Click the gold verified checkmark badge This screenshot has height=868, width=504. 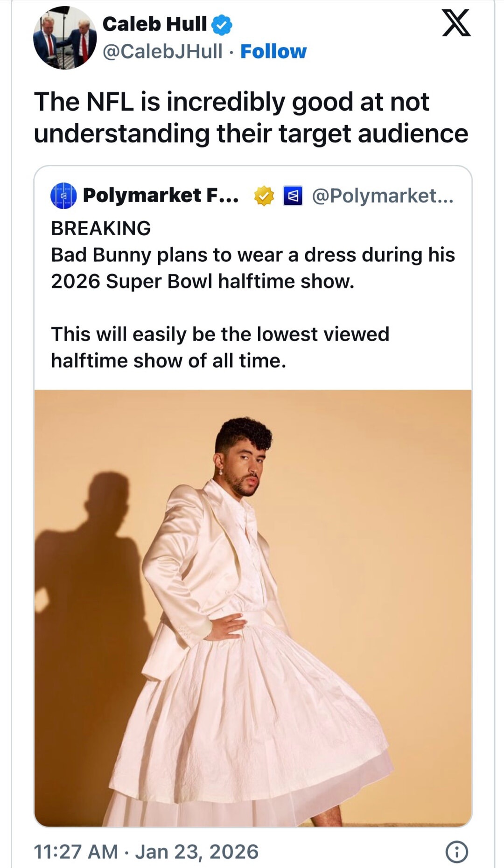point(264,196)
